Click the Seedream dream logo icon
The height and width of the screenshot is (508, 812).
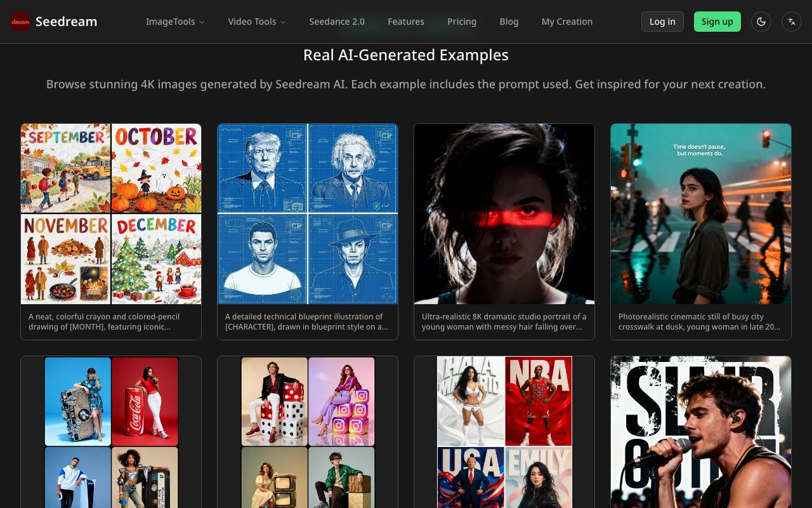coord(20,22)
